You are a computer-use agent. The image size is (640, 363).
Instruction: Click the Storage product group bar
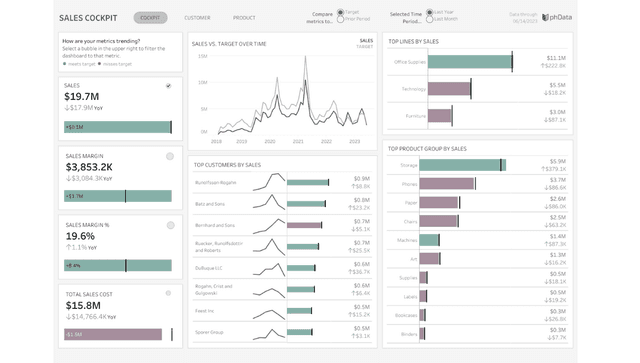pos(462,165)
